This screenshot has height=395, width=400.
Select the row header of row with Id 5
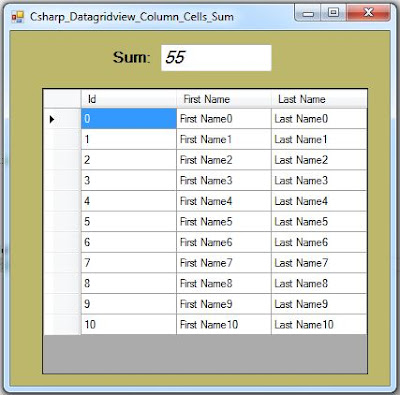pos(62,222)
